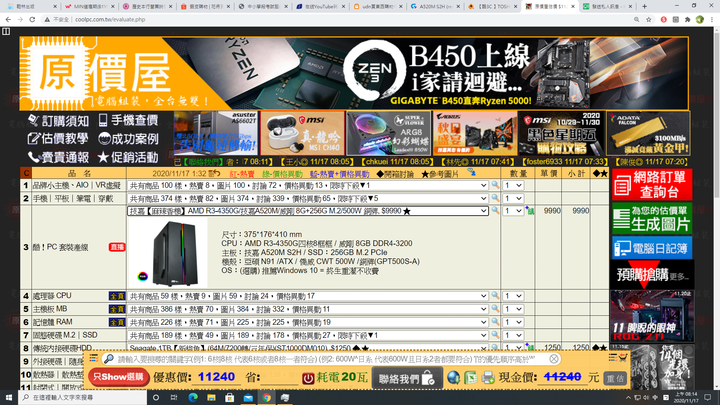Screen dimensions: 720x405
Task: Click the magnifier next to the AMD R3-4350G selection
Action: pos(495,210)
